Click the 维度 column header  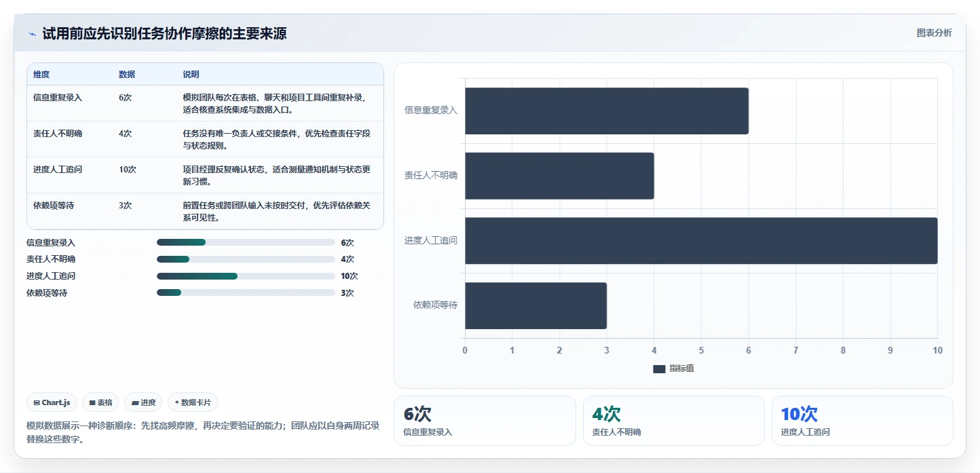coord(41,75)
